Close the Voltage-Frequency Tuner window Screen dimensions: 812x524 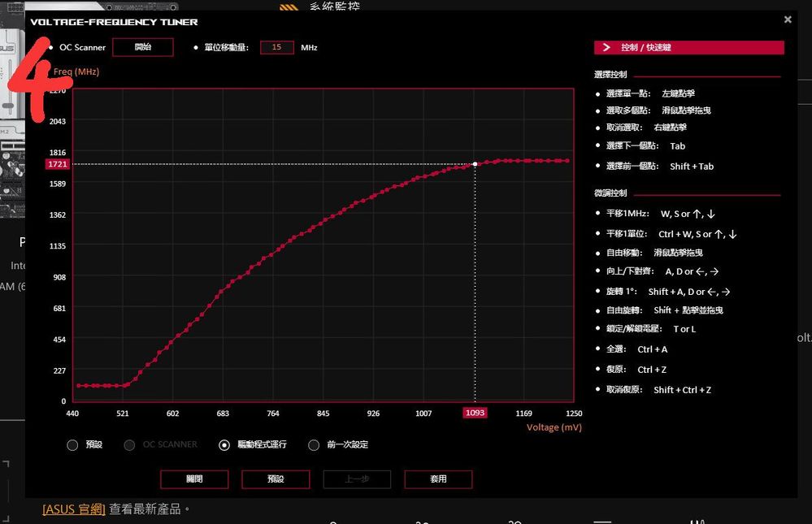coord(787,19)
